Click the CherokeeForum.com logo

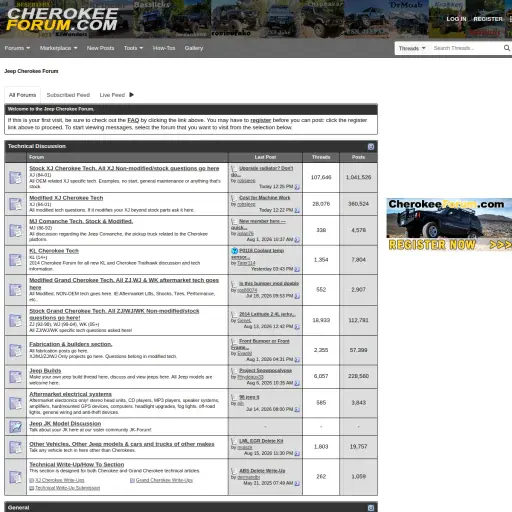click(x=62, y=19)
